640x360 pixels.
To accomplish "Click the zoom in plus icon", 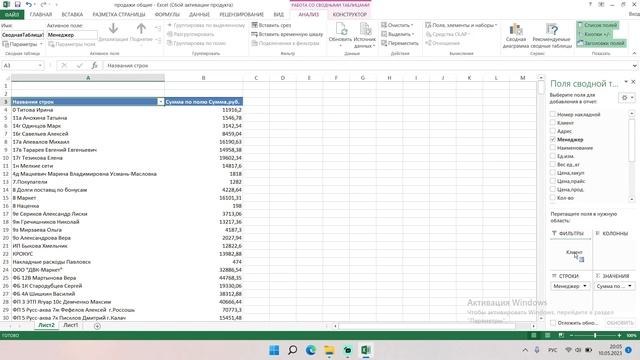I will tap(619, 335).
